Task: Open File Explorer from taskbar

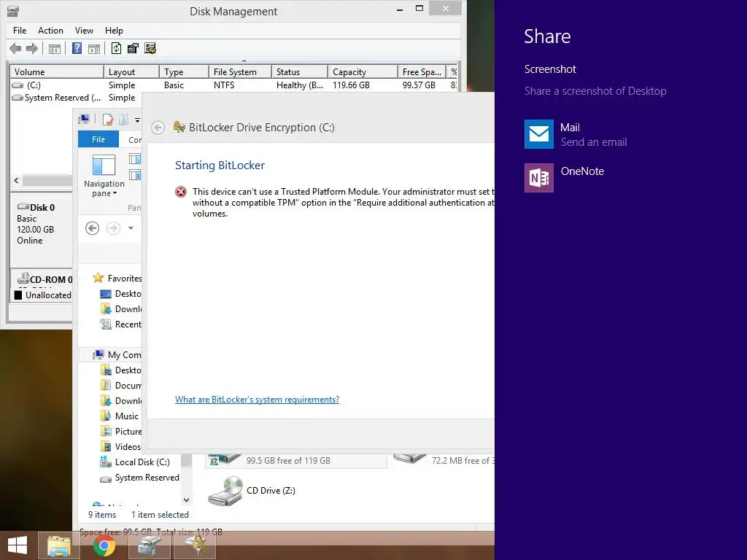Action: tap(58, 545)
